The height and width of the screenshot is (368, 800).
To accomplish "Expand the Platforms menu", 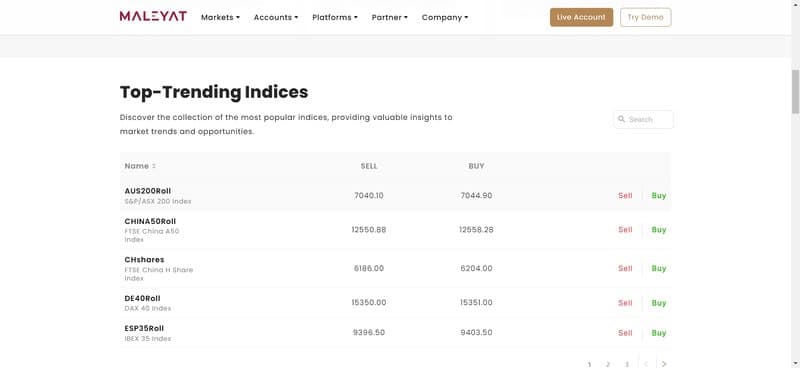I will click(x=335, y=17).
